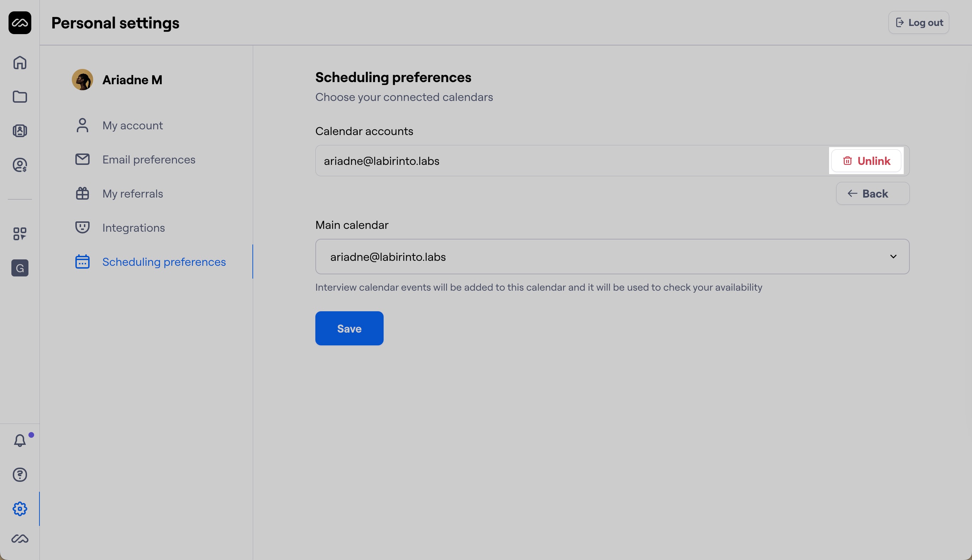Open the contacts book icon in the sidebar
972x560 pixels.
[x=20, y=131]
